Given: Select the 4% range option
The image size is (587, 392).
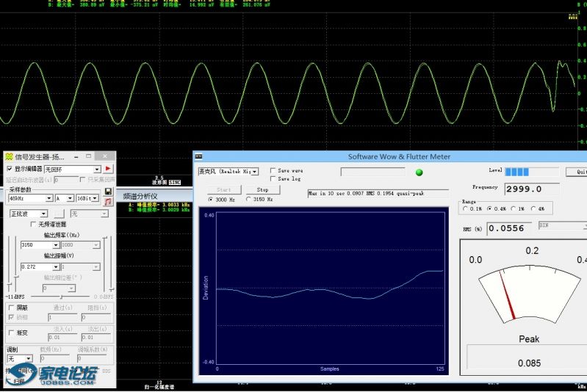Looking at the screenshot, I should point(533,208).
